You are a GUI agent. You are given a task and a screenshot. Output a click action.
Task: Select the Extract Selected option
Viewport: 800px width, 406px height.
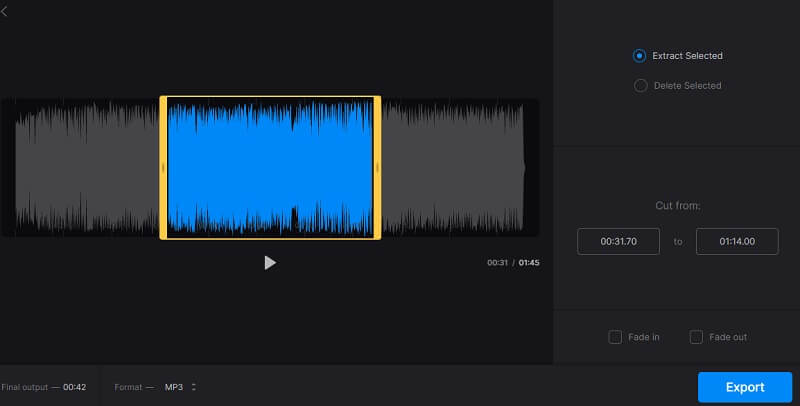640,56
